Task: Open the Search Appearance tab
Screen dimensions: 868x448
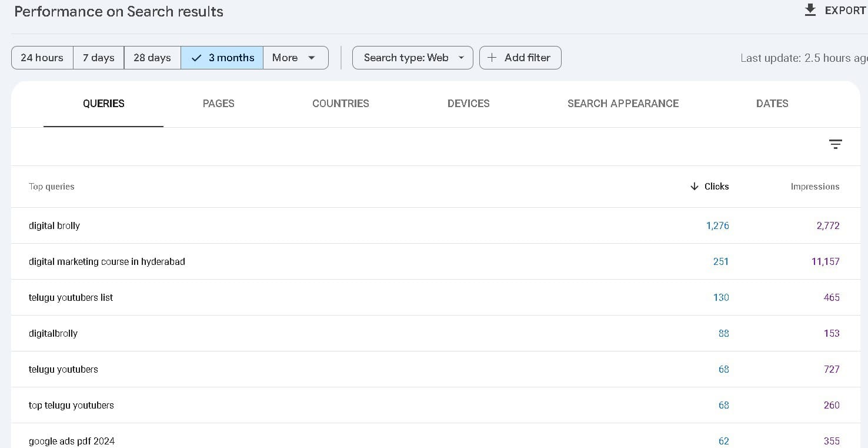Action: (623, 104)
